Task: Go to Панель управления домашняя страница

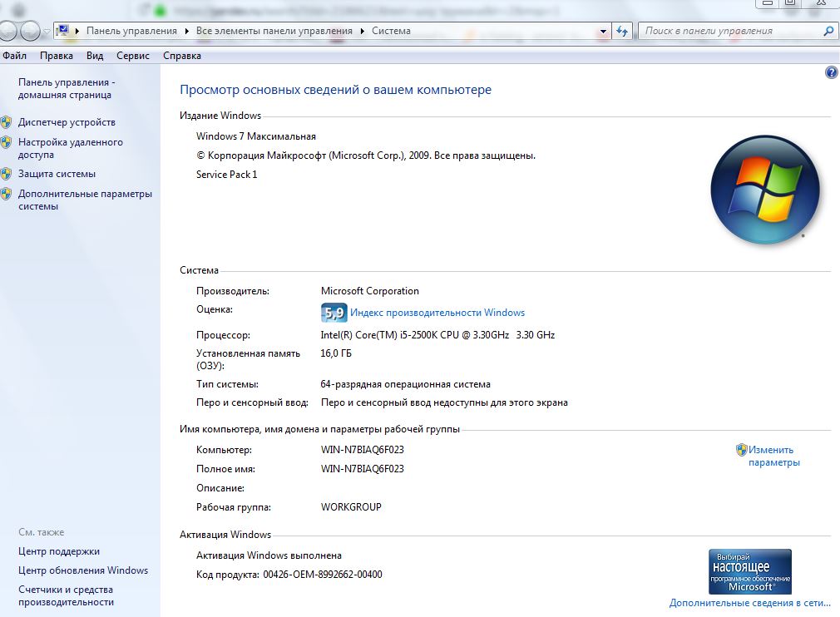Action: (67, 88)
